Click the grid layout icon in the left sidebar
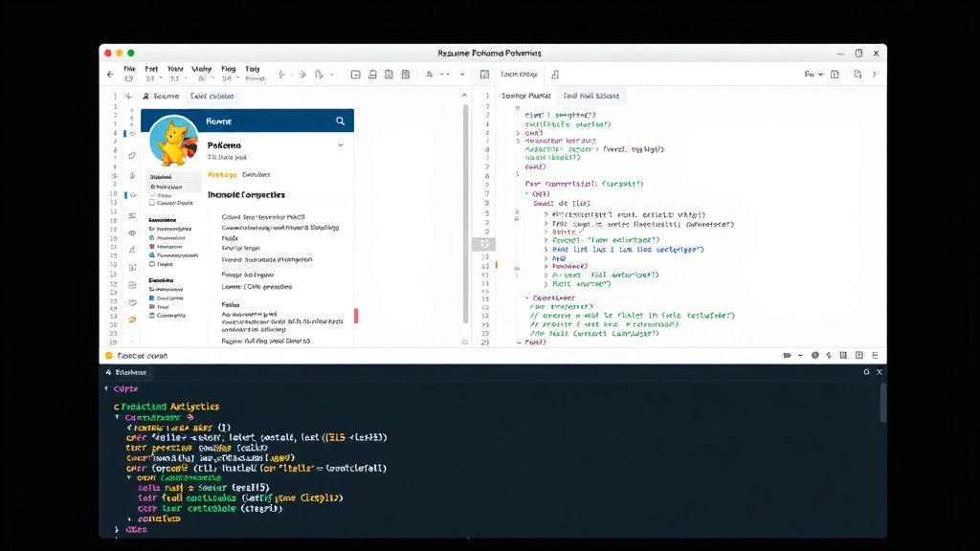This screenshot has height=551, width=980. [132, 285]
